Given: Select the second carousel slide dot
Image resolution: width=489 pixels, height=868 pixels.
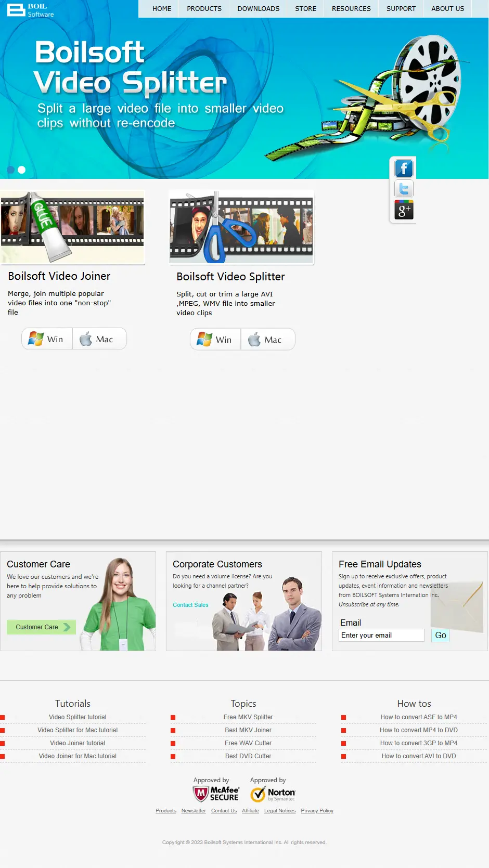Looking at the screenshot, I should pyautogui.click(x=21, y=170).
